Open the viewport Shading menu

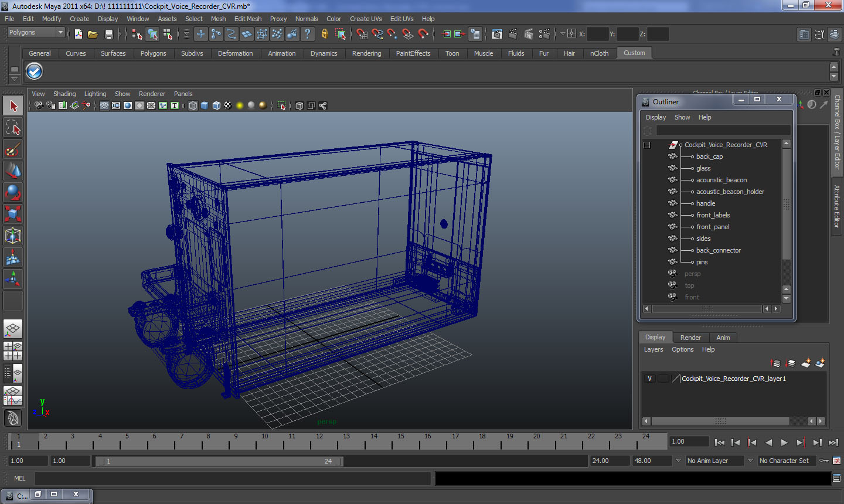[64, 94]
